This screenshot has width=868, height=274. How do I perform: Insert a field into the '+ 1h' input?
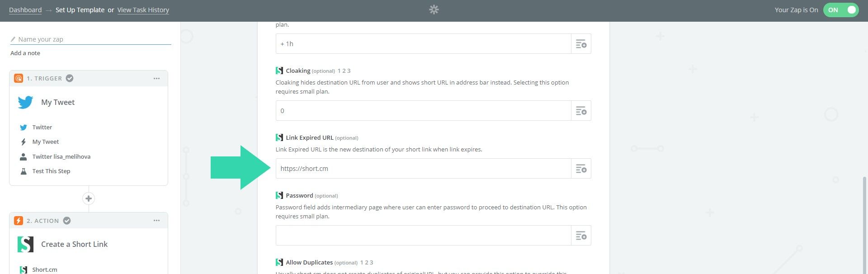click(x=581, y=44)
